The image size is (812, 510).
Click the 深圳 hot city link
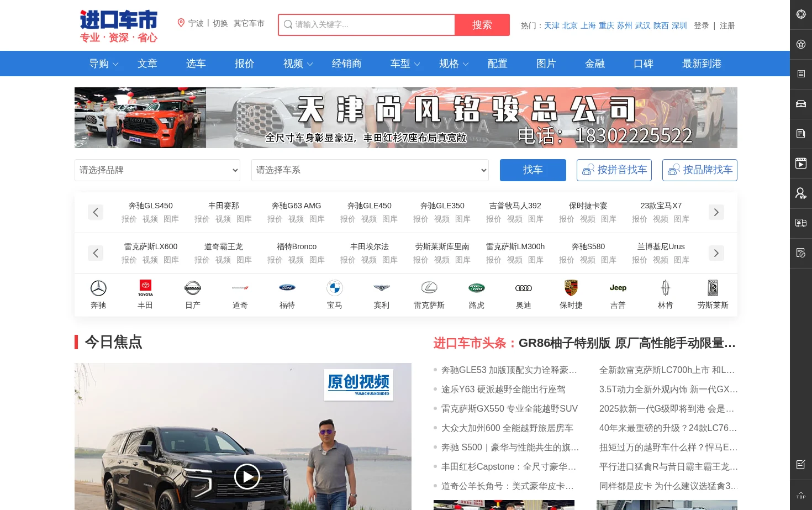point(679,25)
